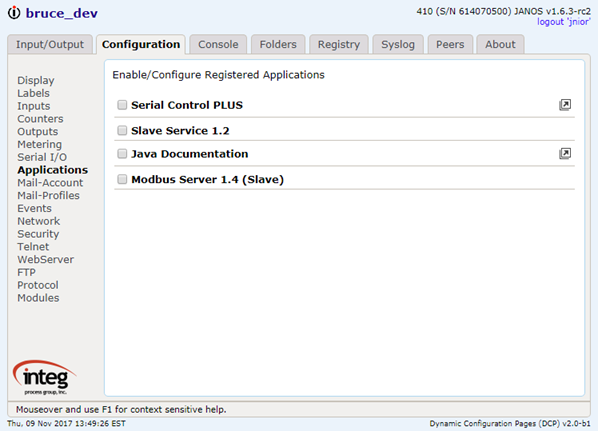Check the Modbus Server 1.4 (Slave) box
Screen dimensions: 598x431
click(x=122, y=179)
